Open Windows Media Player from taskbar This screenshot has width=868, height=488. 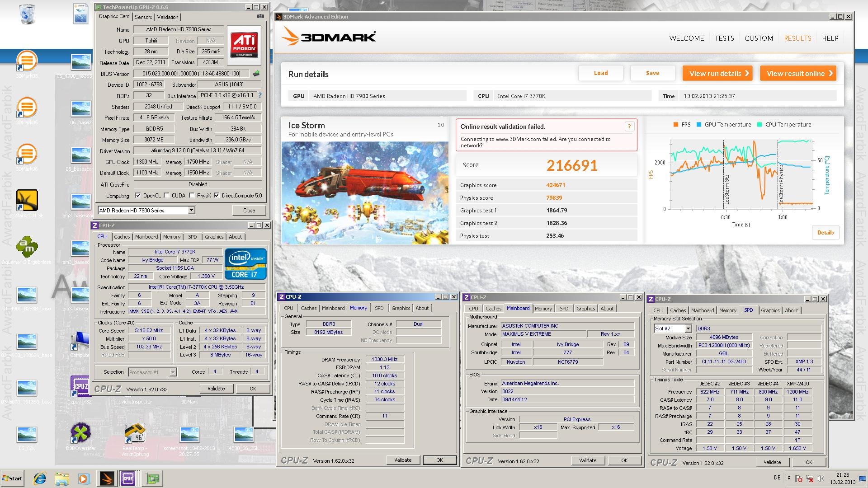[x=84, y=478]
